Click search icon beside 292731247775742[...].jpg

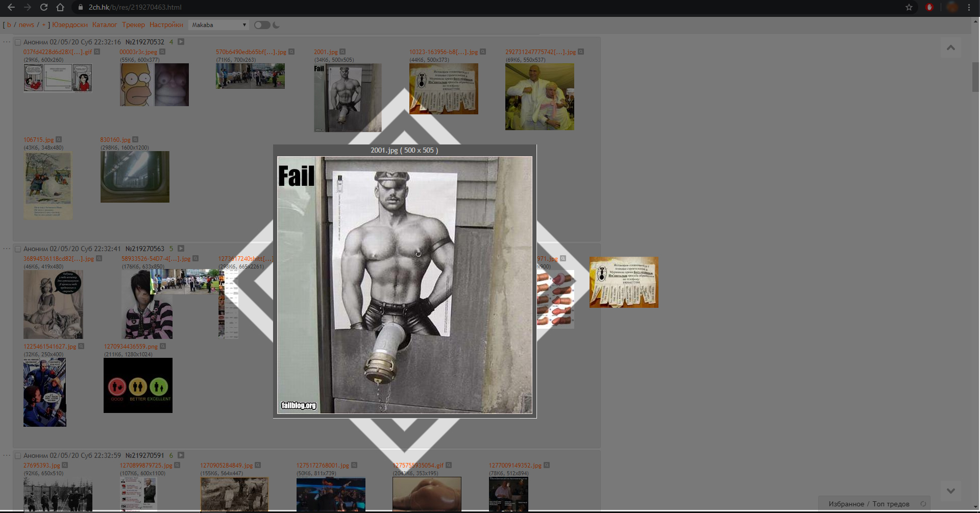tap(581, 52)
